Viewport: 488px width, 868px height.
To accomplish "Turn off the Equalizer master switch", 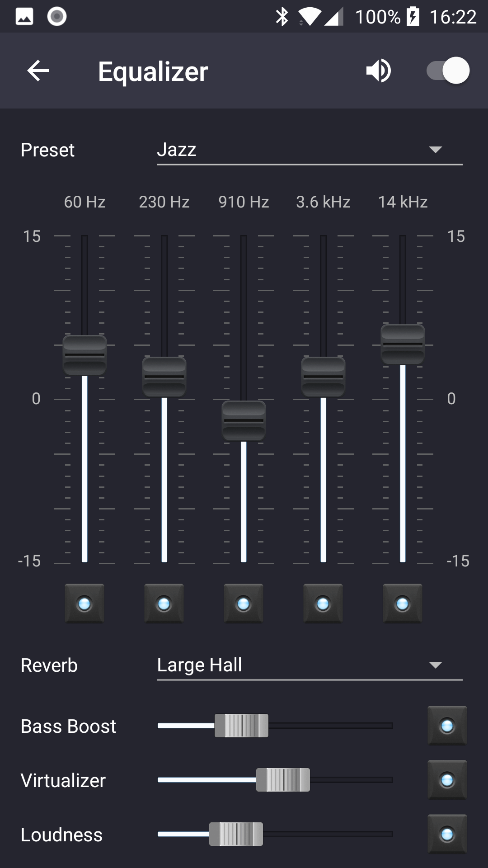I will point(448,71).
